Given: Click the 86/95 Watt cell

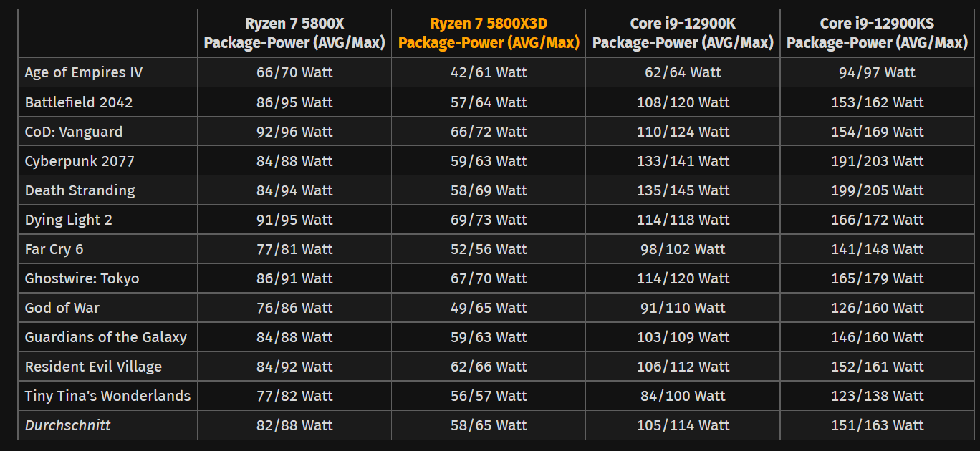Looking at the screenshot, I should (x=294, y=102).
